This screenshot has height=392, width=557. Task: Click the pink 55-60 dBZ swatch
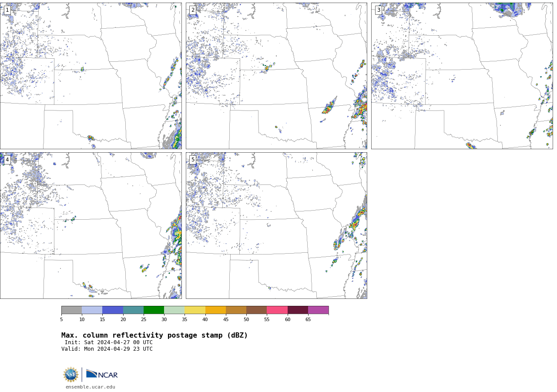point(277,310)
